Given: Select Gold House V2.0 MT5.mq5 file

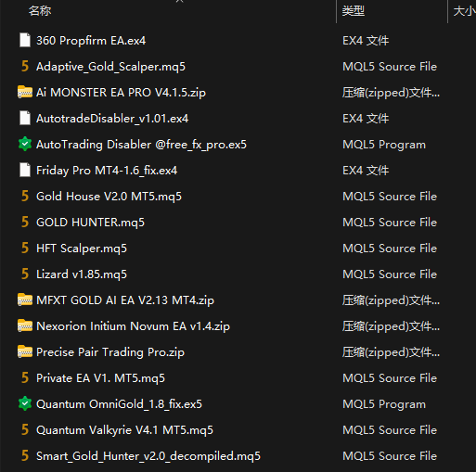Looking at the screenshot, I should [109, 197].
